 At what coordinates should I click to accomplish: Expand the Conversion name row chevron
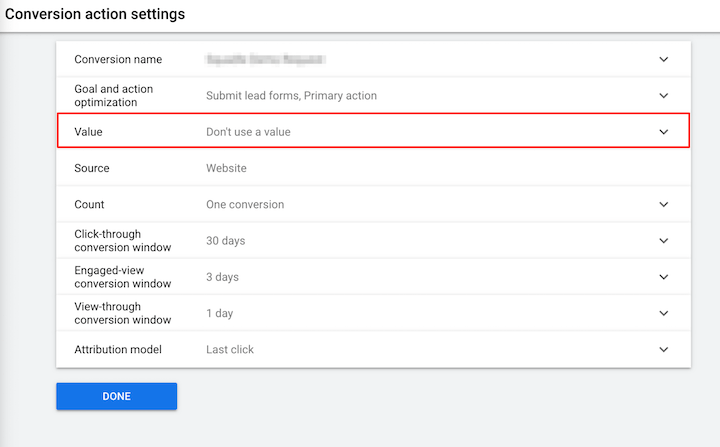[664, 60]
